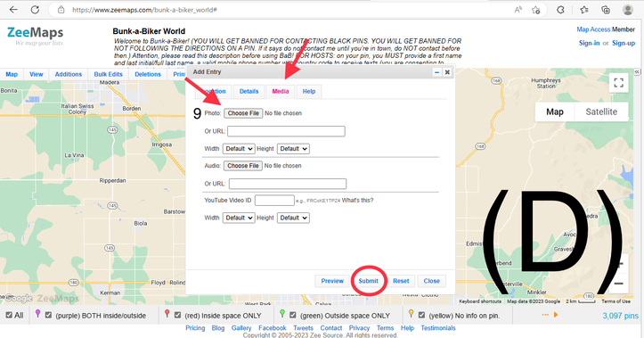Screen dimensions: 644x338
Task: Switch to the Help tab in dialog
Action: [309, 91]
